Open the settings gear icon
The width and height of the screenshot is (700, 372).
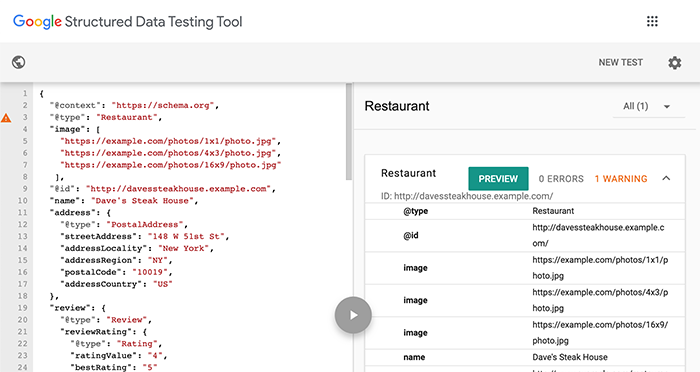(675, 63)
